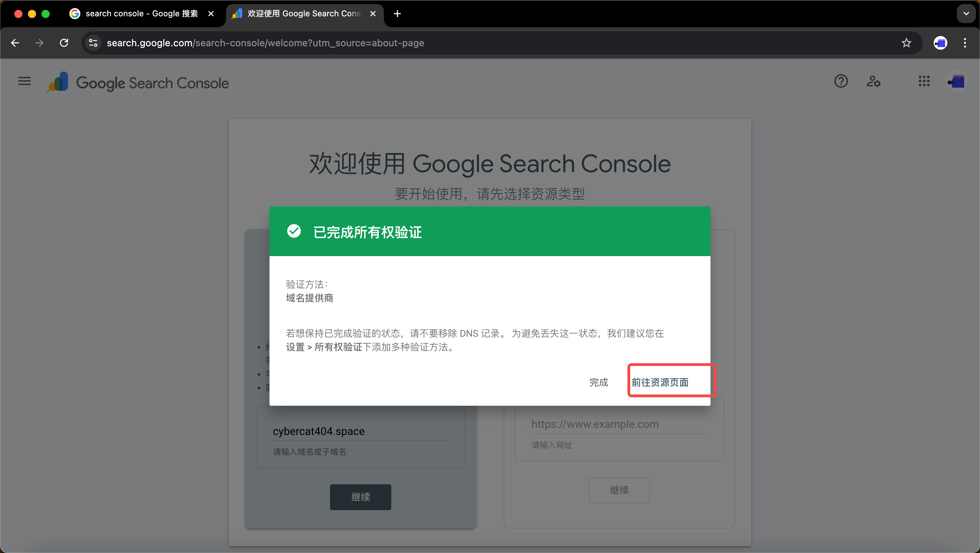Bookmark this page with the star icon

pos(906,43)
